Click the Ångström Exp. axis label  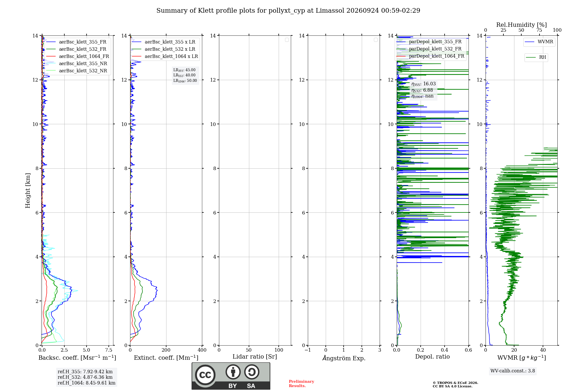(344, 358)
